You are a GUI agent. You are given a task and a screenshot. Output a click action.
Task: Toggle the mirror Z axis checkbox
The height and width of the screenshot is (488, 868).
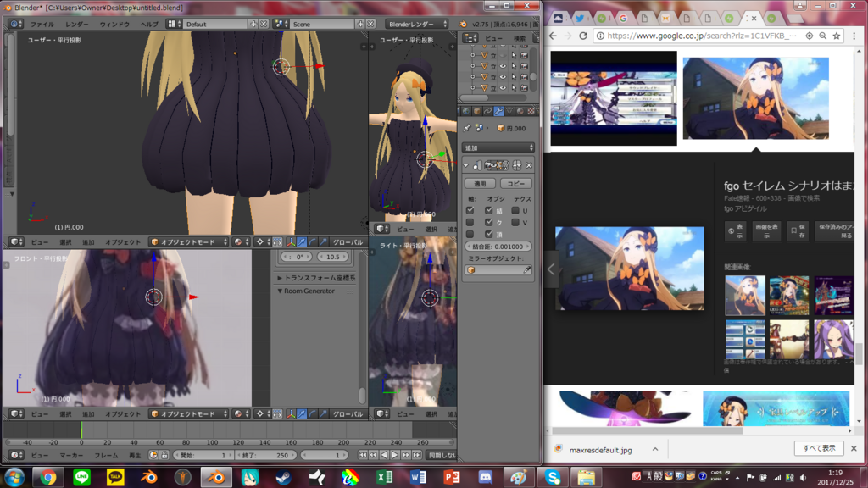470,234
